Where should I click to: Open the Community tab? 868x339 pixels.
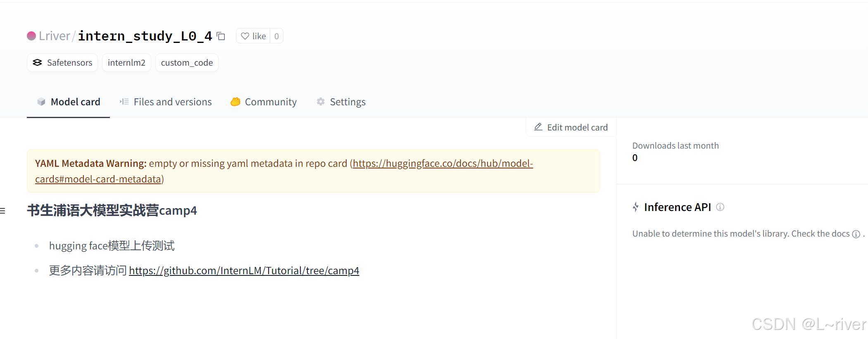pos(264,102)
